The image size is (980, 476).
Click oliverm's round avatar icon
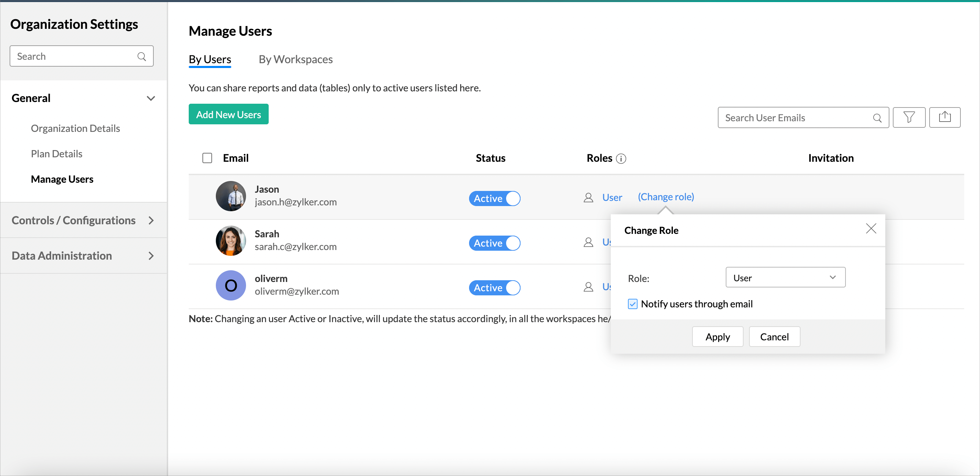pyautogui.click(x=231, y=285)
